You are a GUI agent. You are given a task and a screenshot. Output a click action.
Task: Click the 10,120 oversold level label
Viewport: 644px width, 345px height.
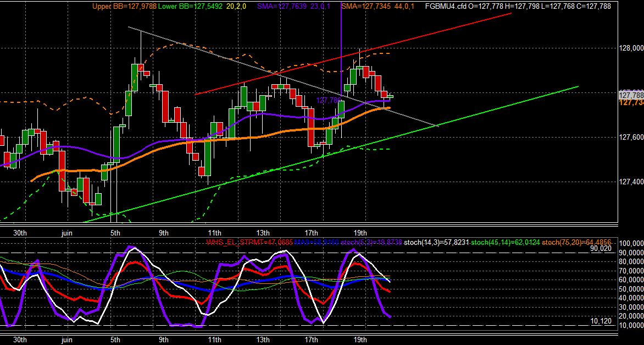click(x=601, y=321)
